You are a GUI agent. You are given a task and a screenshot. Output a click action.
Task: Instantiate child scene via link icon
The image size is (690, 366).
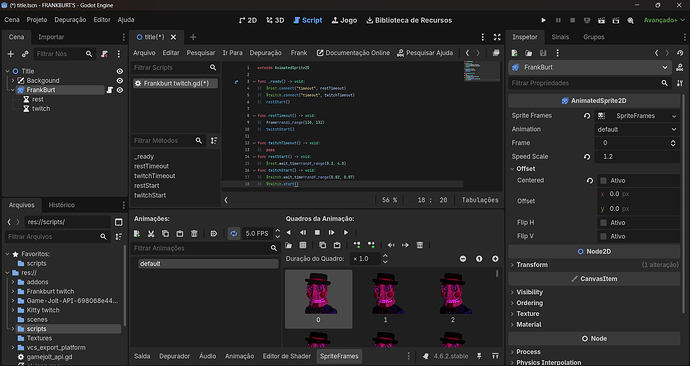pos(25,54)
